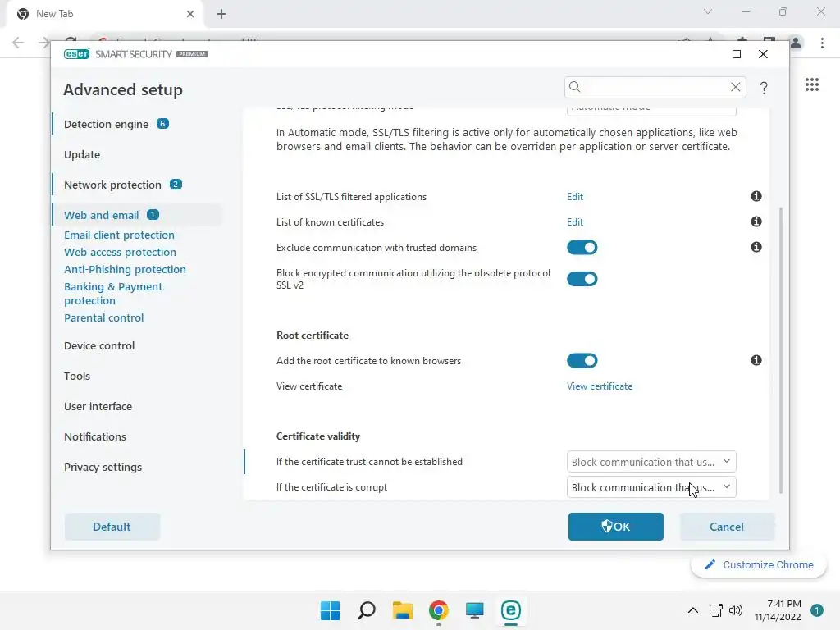The width and height of the screenshot is (840, 630).
Task: Click the ESET logo in the title bar
Action: [76, 54]
